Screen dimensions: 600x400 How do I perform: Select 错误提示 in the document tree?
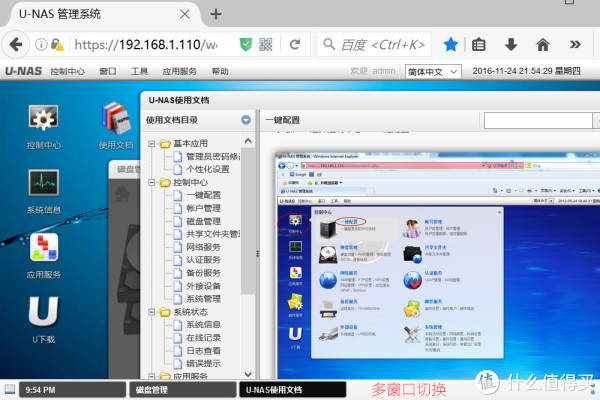204,363
